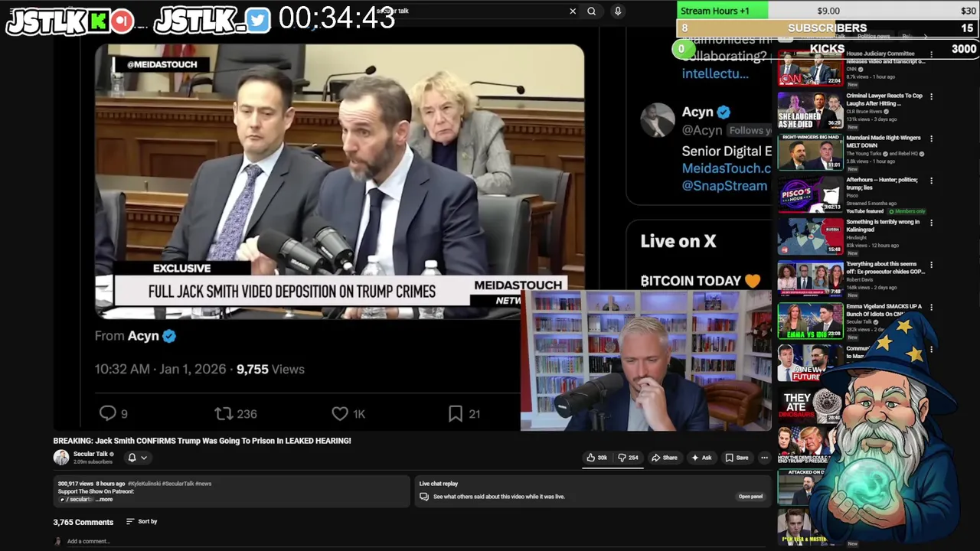Image resolution: width=980 pixels, height=551 pixels.
Task: Open the @SnapStream mention link
Action: tap(724, 186)
